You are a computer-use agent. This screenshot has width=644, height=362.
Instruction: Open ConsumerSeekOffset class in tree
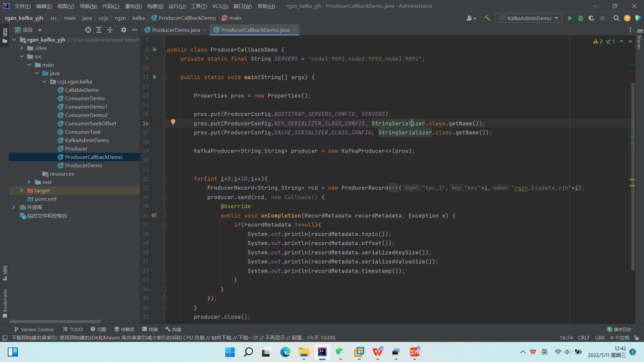pyautogui.click(x=91, y=123)
